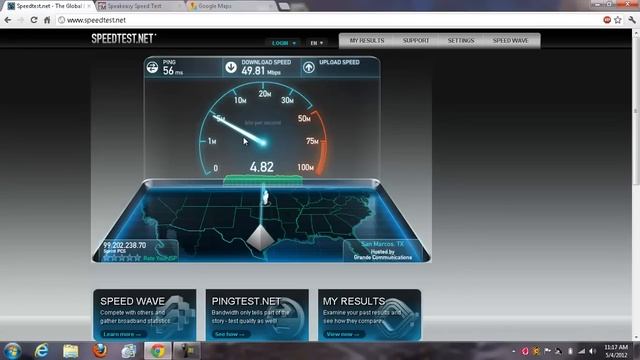The height and width of the screenshot is (360, 640).
Task: Show hidden system tray icons
Action: click(x=513, y=351)
